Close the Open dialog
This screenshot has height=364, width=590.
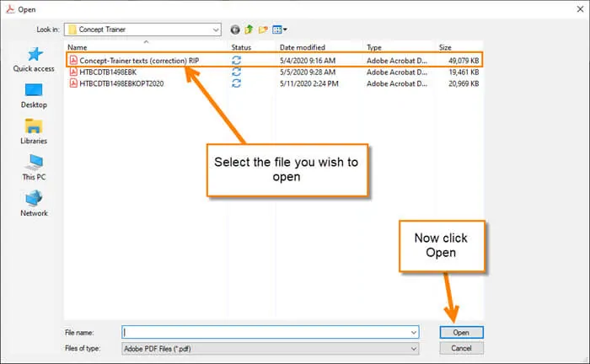[580, 9]
